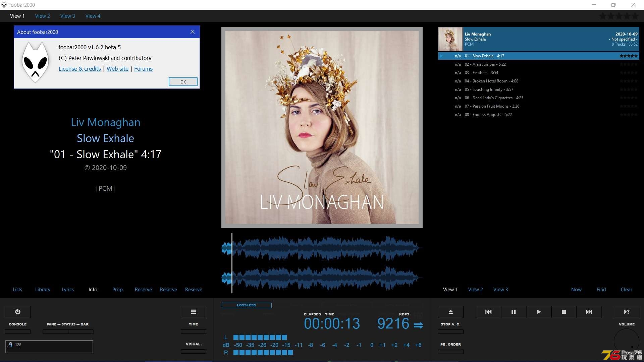Image resolution: width=644 pixels, height=362 pixels.
Task: Toggle the STOP A. C. indicator bar
Action: click(x=451, y=331)
